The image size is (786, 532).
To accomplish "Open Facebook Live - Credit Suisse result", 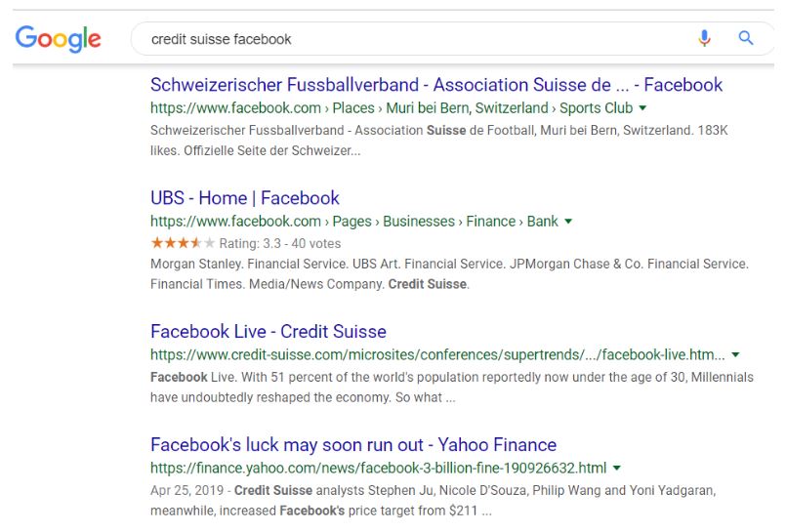I will coord(269,331).
